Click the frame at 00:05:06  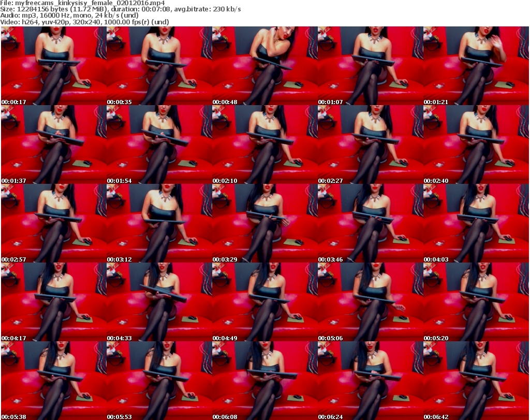point(371,302)
